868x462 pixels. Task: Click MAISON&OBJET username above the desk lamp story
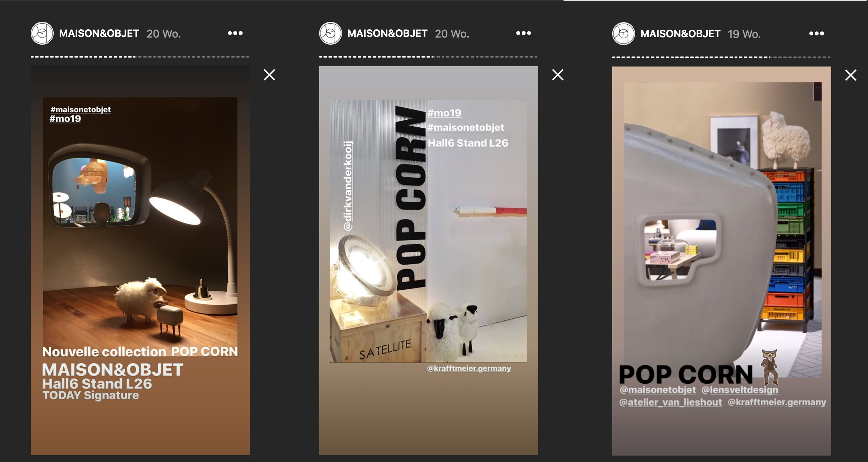click(x=99, y=34)
